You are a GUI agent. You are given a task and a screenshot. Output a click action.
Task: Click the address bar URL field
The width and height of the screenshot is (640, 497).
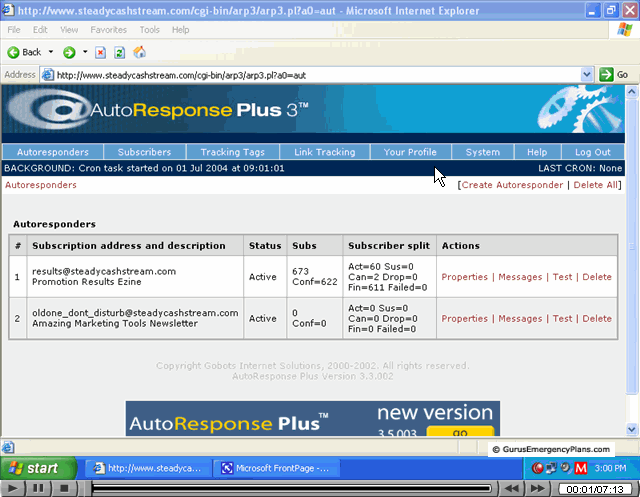click(316, 75)
